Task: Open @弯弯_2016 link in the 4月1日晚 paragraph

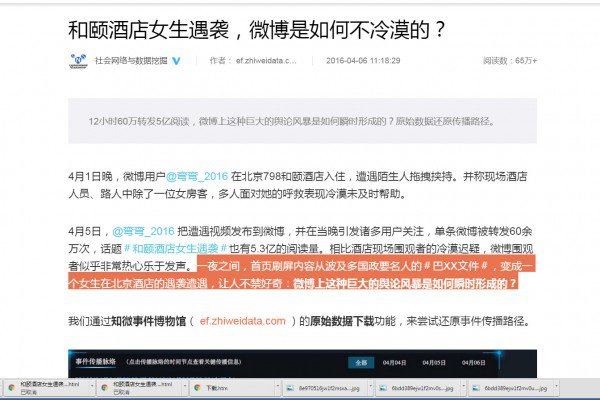Action: click(x=197, y=176)
